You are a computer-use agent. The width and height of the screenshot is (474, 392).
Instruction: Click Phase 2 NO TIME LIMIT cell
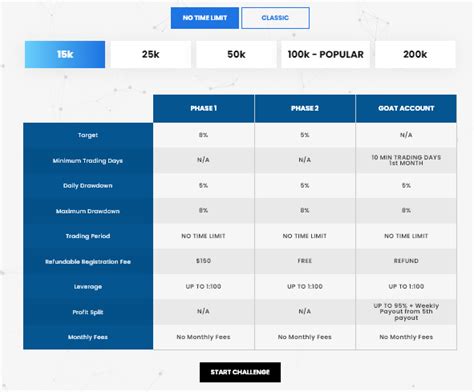click(x=305, y=236)
